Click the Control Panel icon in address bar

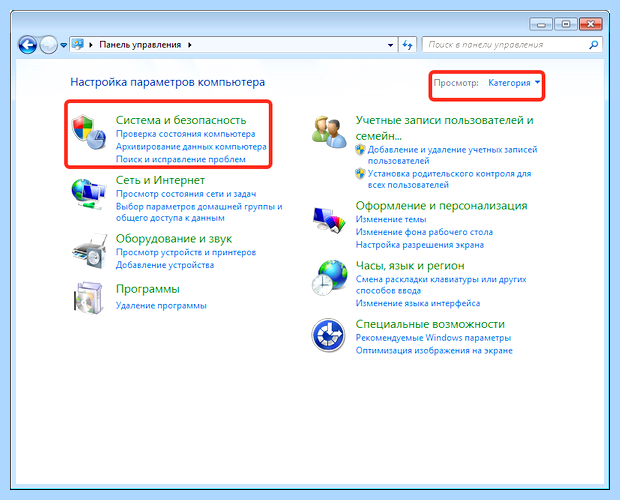point(78,44)
